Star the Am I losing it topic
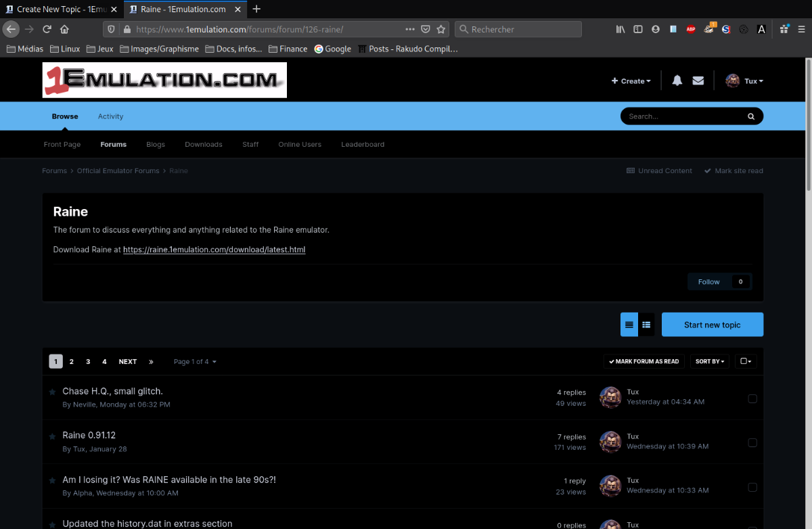This screenshot has width=812, height=529. coord(52,480)
